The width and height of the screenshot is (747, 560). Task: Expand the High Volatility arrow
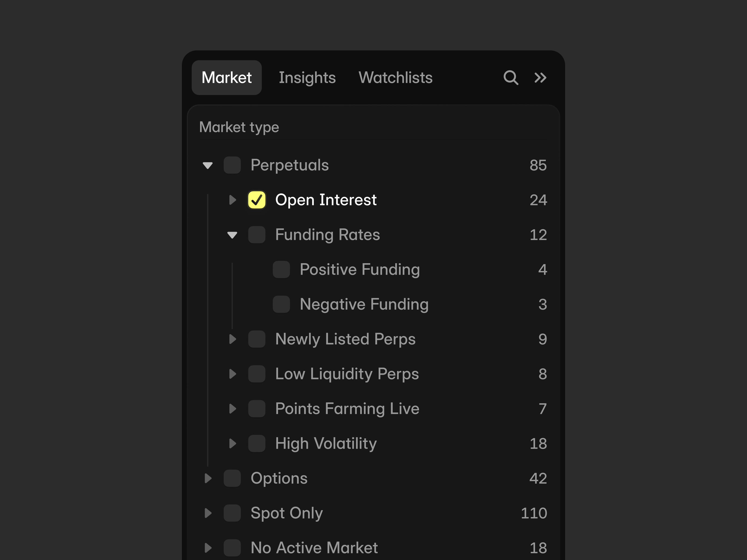[x=232, y=443]
